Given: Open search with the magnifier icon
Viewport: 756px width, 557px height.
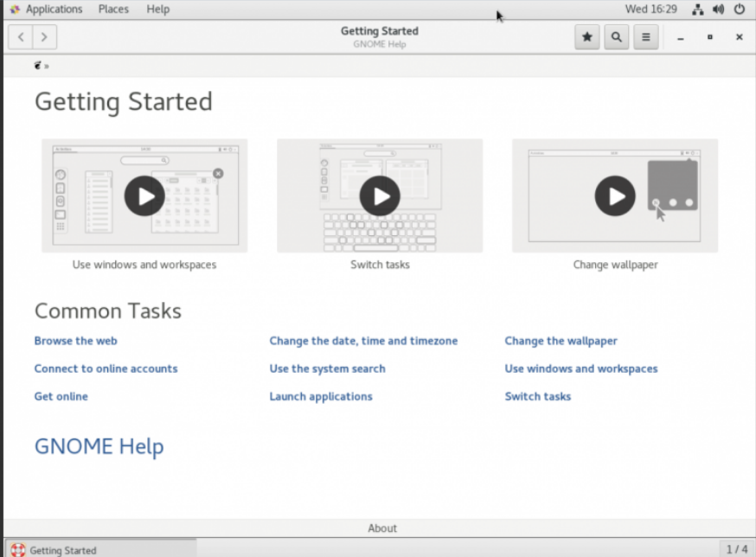Looking at the screenshot, I should pyautogui.click(x=616, y=37).
